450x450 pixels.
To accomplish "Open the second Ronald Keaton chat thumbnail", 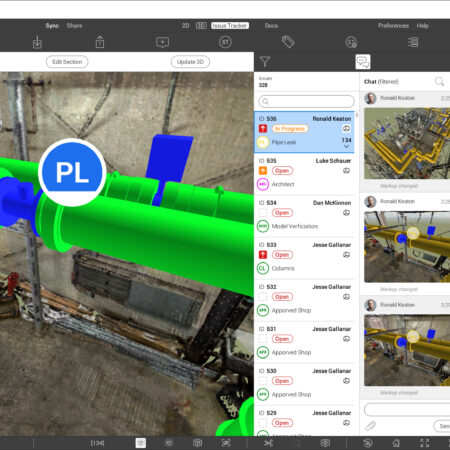I will click(x=407, y=247).
